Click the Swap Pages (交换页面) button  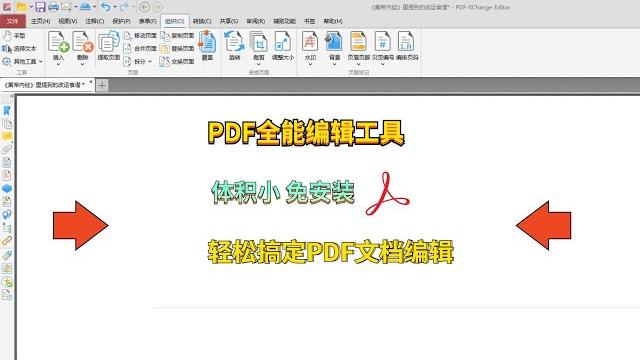[x=177, y=62]
